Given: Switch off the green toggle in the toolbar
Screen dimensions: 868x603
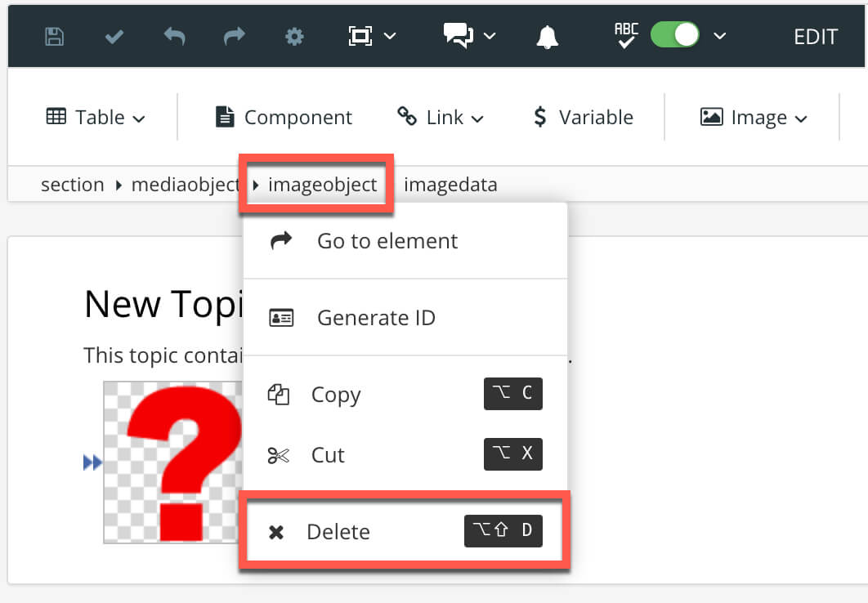Looking at the screenshot, I should point(673,34).
